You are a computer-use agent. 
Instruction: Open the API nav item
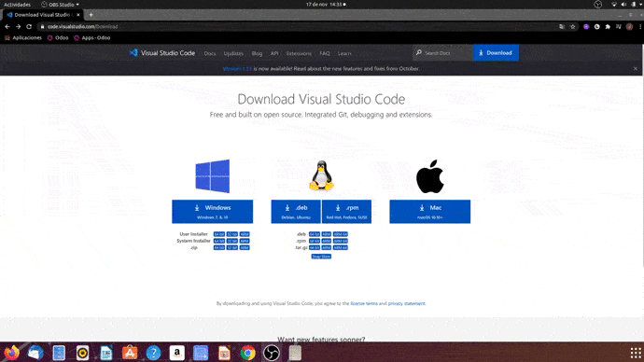(274, 53)
